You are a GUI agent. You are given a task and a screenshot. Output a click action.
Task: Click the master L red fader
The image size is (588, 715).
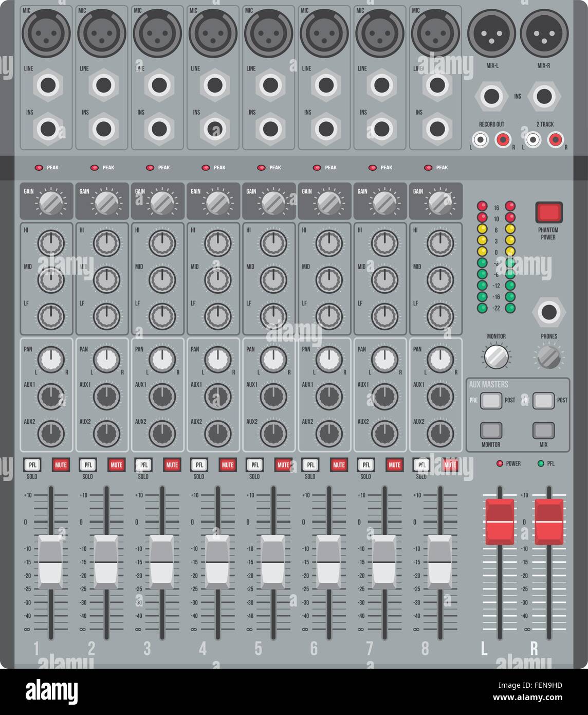[500, 522]
